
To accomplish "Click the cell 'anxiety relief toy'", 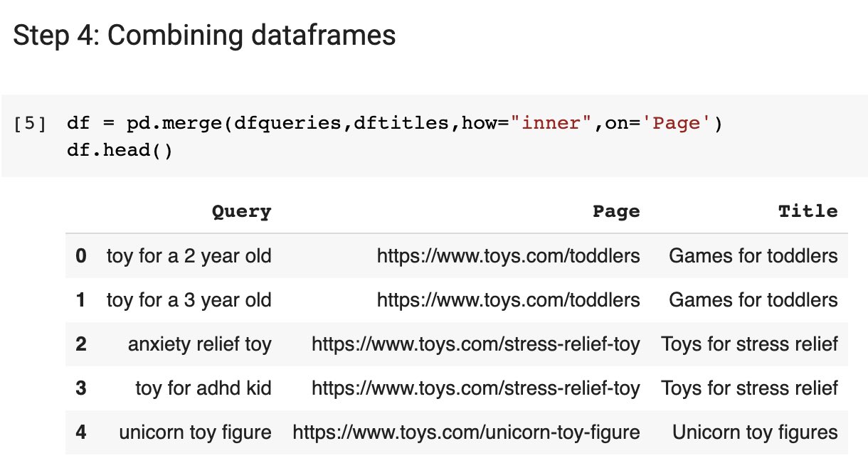I will (199, 344).
